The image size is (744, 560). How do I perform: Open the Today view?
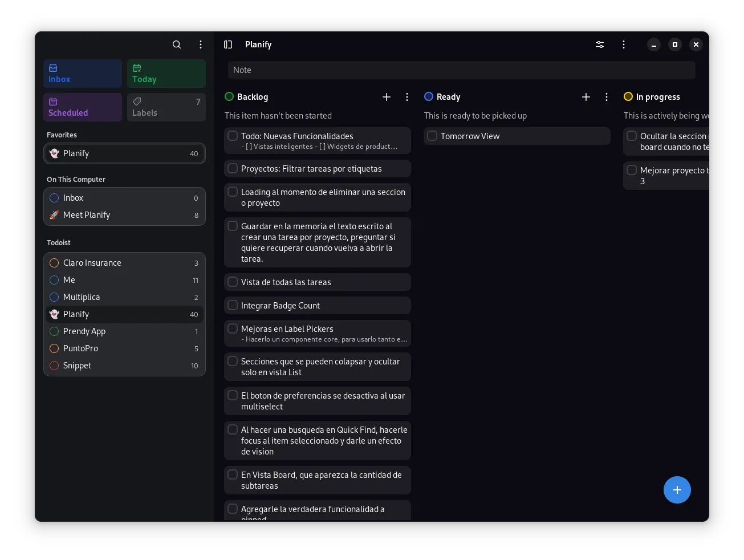tap(166, 74)
